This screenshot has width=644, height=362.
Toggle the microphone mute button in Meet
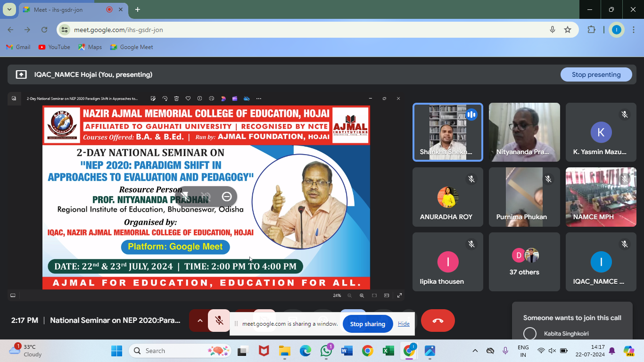(219, 321)
